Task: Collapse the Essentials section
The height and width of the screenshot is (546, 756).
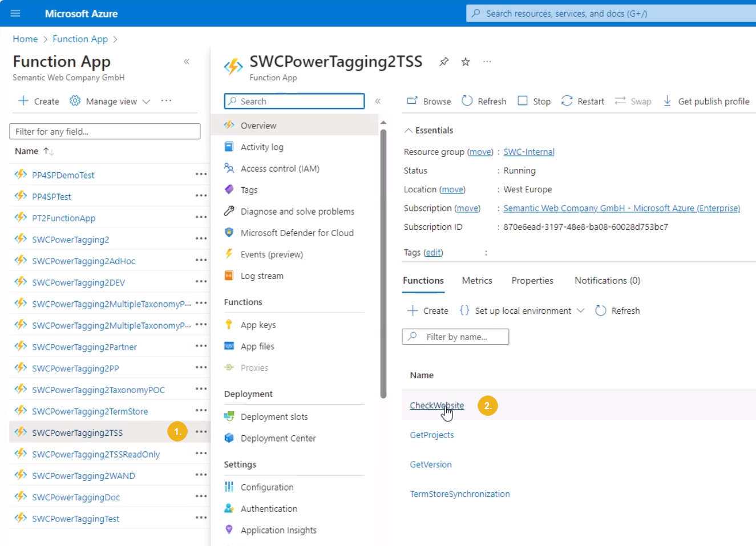Action: [x=428, y=130]
